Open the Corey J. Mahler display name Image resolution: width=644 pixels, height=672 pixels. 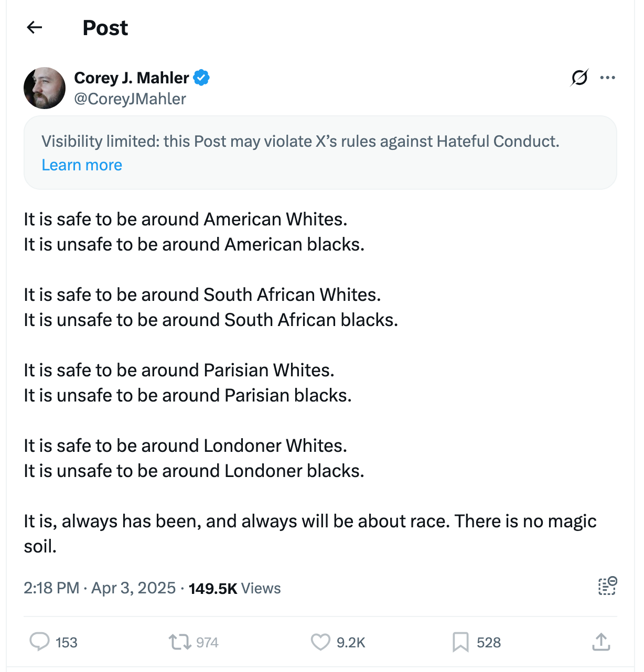coord(132,78)
